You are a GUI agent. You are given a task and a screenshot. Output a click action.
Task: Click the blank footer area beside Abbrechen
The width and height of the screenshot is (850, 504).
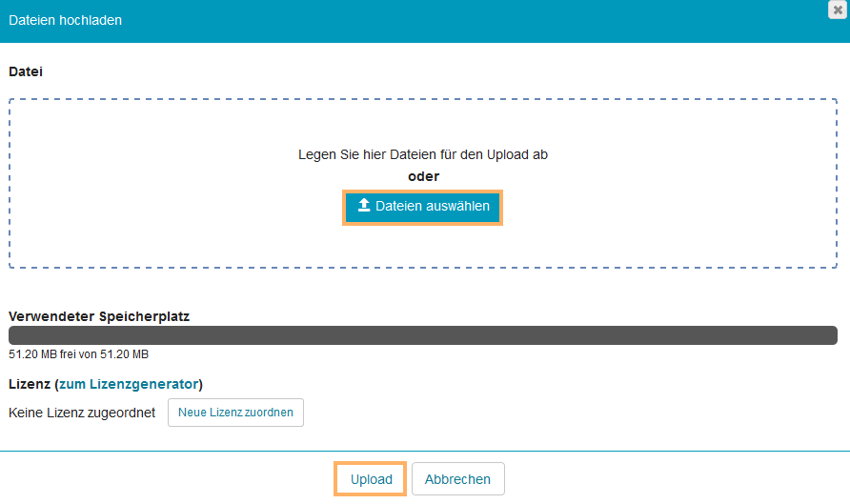point(667,479)
